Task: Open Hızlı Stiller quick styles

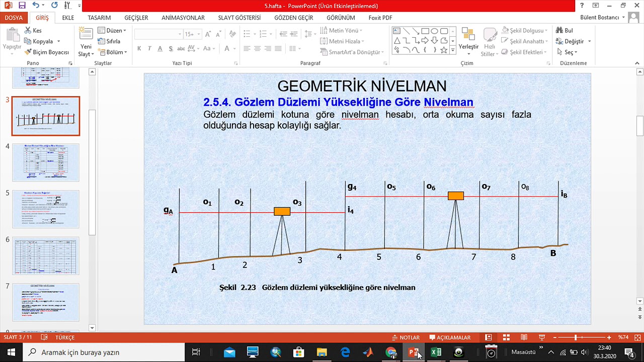Action: coord(490,42)
